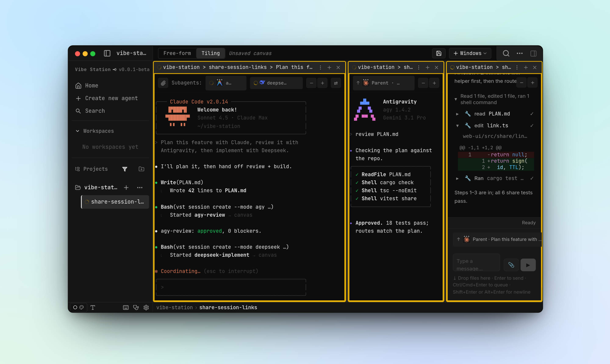Open the three-dot menu in the top toolbar
Viewport: 610px width, 364px height.
click(x=519, y=53)
